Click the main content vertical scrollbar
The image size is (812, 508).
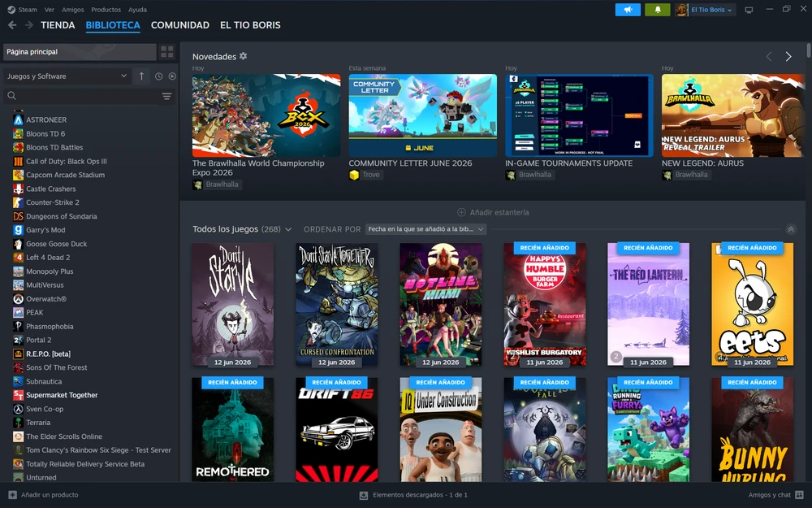point(809,50)
